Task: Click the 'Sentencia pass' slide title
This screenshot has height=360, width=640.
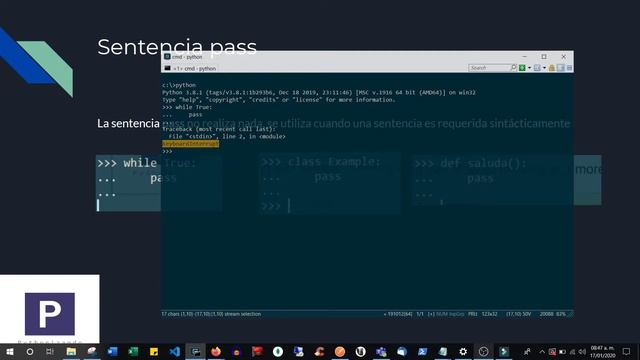Action: tap(177, 47)
